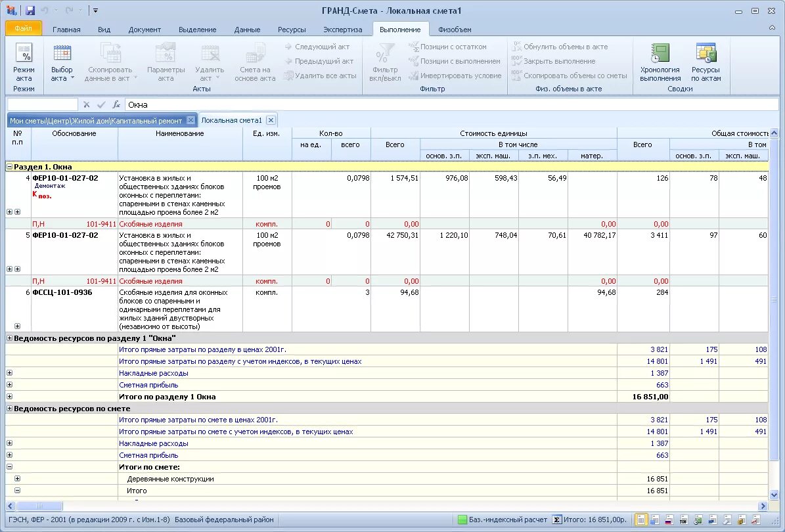Expand the Деревянные конструкции row
The image size is (785, 532).
(x=17, y=478)
